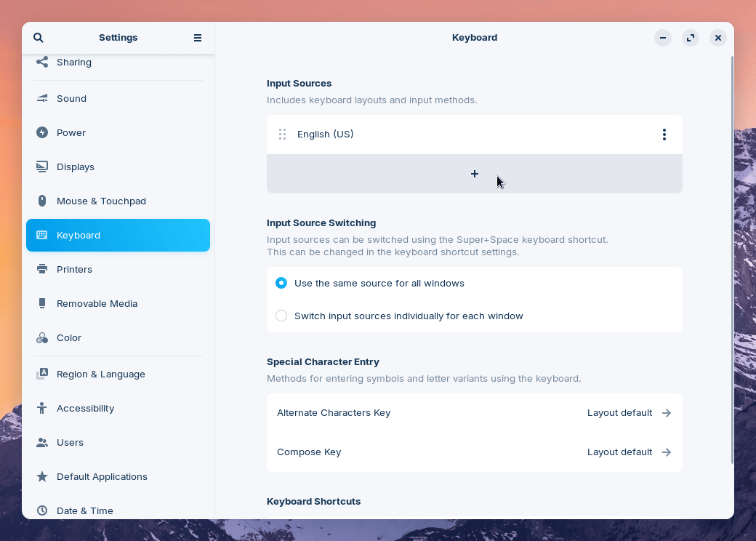Select the Color settings icon

(x=41, y=337)
